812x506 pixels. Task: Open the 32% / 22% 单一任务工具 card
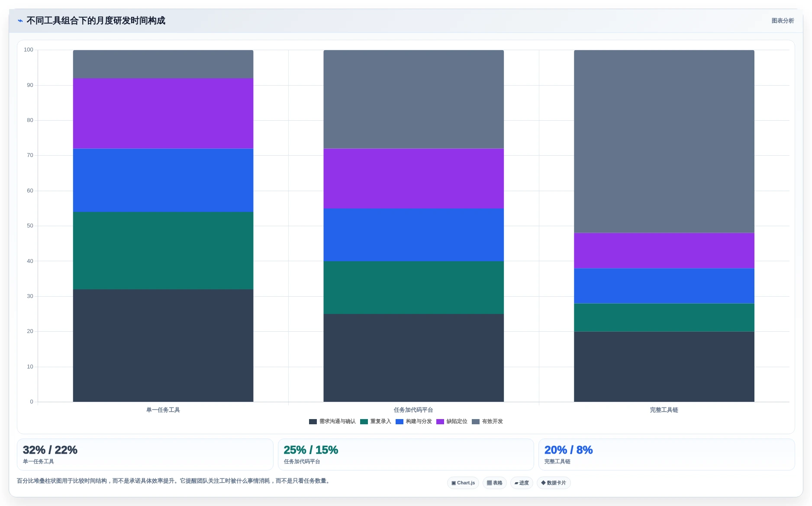145,455
